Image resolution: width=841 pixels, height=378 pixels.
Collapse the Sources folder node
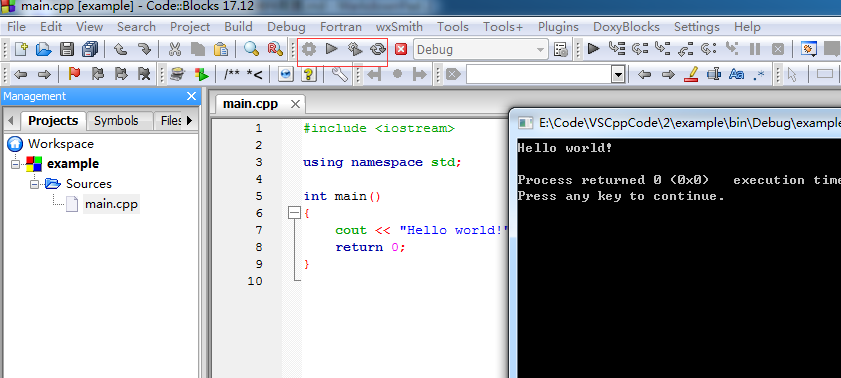pos(34,184)
